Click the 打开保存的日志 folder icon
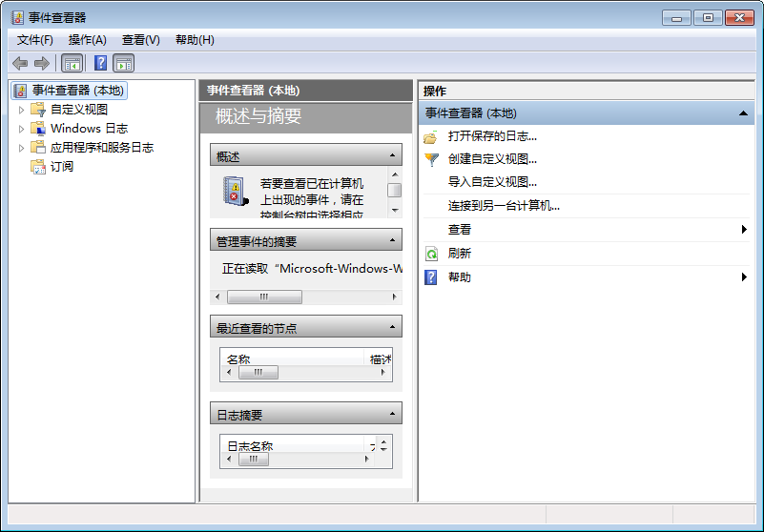This screenshot has height=532, width=764. [431, 136]
